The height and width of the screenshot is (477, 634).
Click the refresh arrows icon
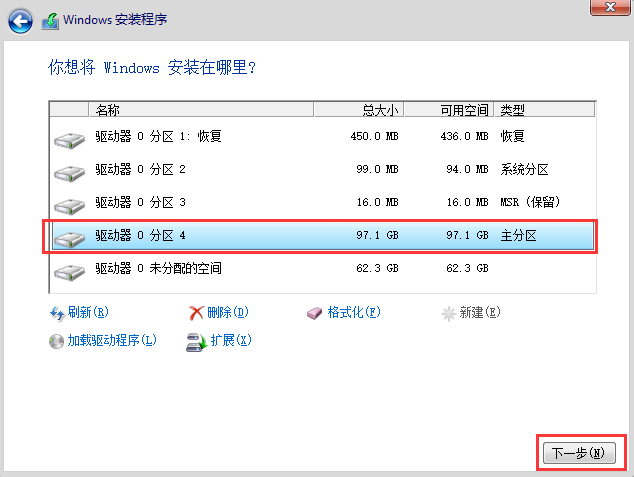tap(57, 313)
